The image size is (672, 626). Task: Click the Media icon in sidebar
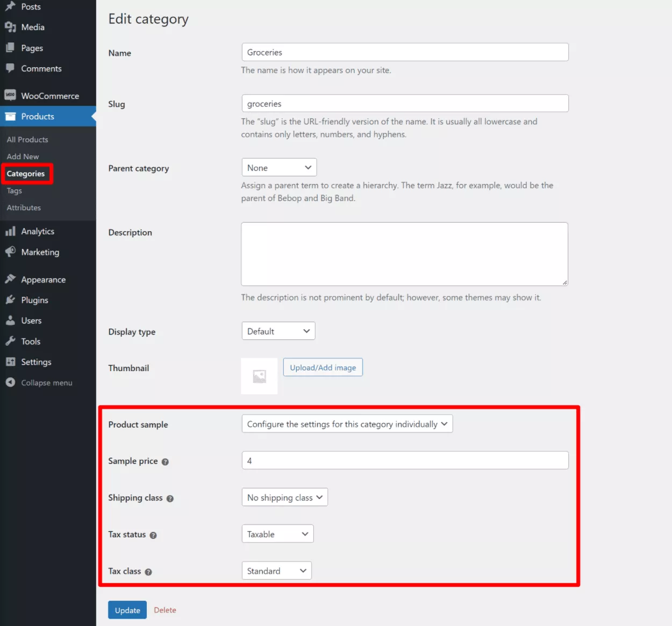pos(10,27)
